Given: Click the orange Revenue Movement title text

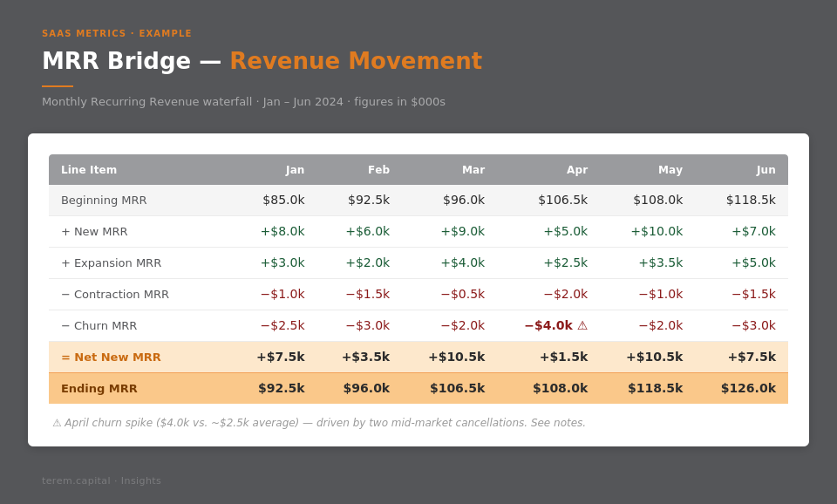Looking at the screenshot, I should [355, 61].
